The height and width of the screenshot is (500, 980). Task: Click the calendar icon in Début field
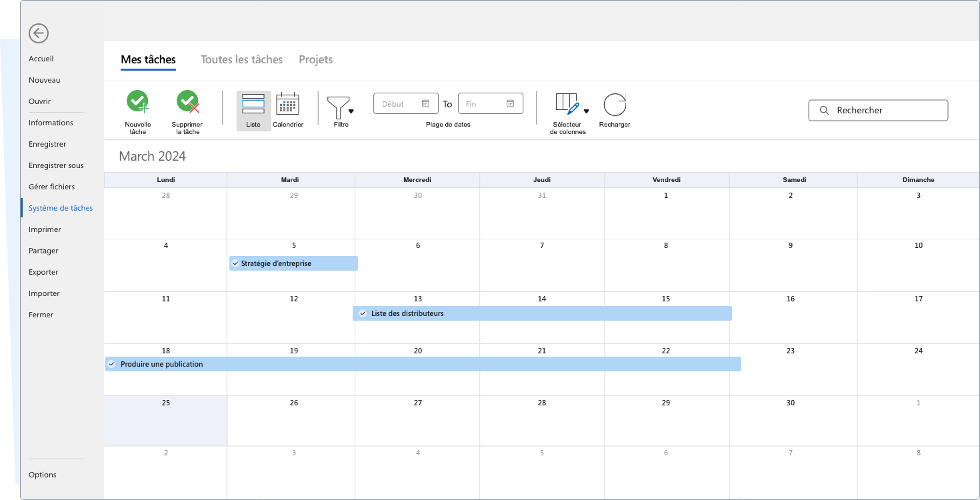click(425, 103)
